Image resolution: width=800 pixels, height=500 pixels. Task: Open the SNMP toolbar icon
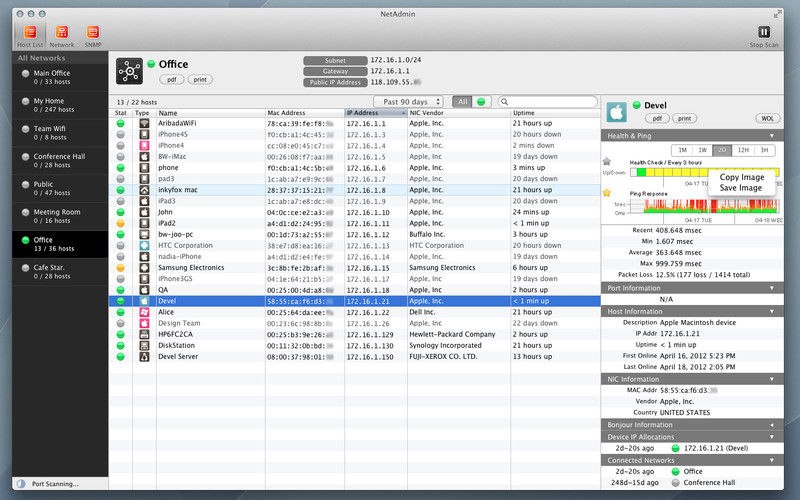coord(93,33)
